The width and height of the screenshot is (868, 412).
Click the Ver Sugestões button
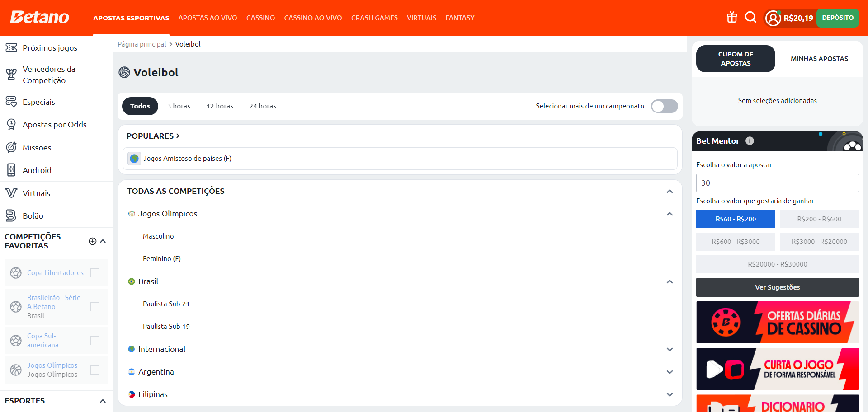point(777,287)
